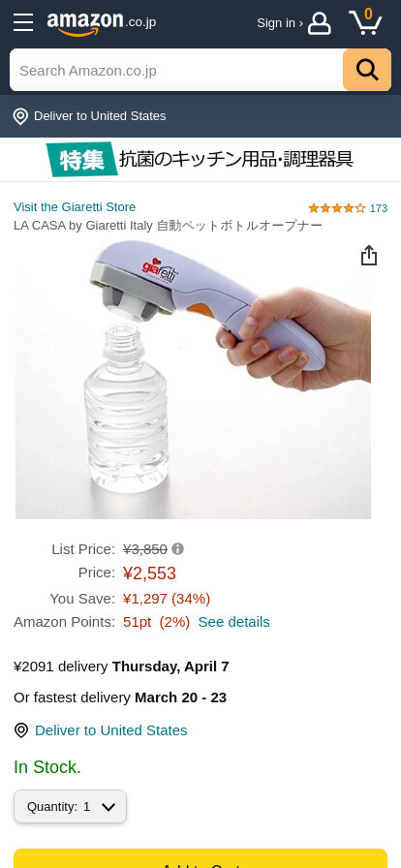Open the 173 reviews count link
The height and width of the screenshot is (868, 401).
[x=379, y=208]
